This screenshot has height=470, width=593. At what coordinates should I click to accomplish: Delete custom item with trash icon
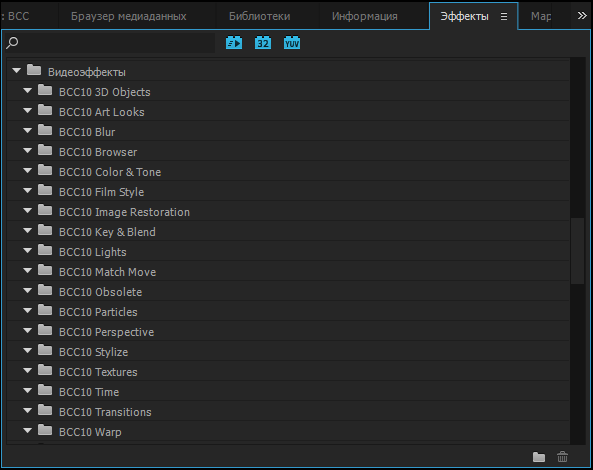click(562, 457)
